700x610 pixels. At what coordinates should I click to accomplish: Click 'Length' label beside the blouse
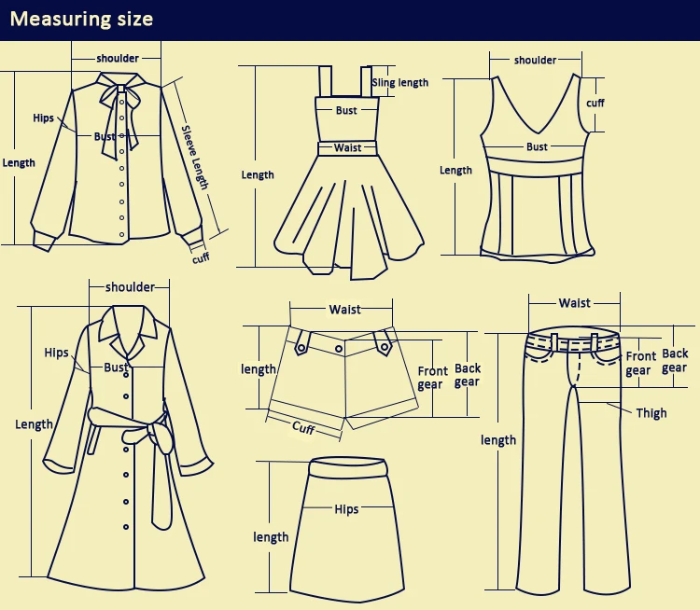pyautogui.click(x=19, y=163)
